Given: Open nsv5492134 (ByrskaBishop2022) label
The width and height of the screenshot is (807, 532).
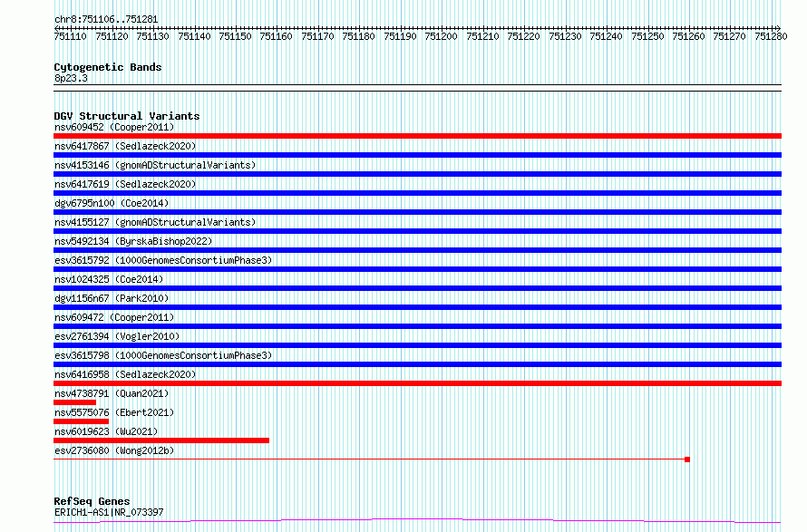Looking at the screenshot, I should tap(133, 241).
